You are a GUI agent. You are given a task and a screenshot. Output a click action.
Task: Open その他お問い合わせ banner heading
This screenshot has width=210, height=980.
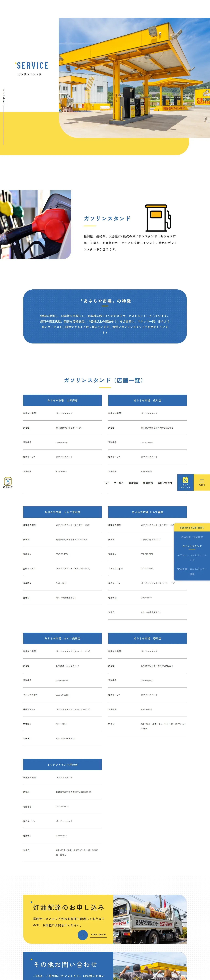(x=65, y=964)
